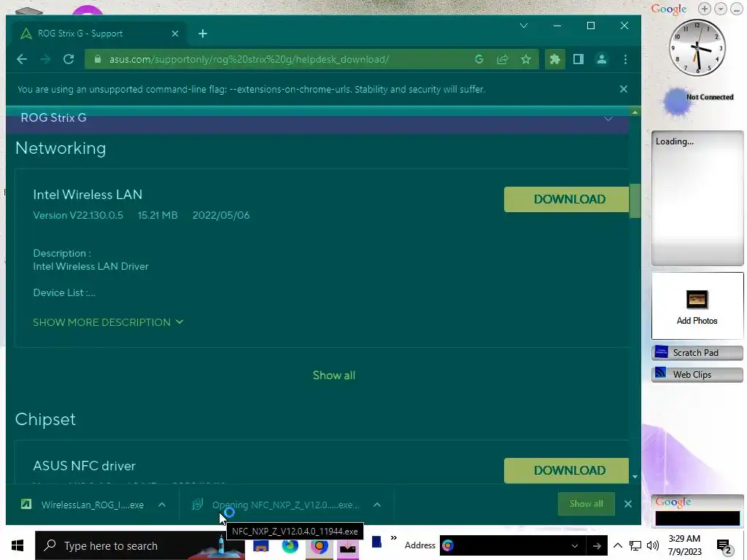Click Show all under Networking section
The width and height of the screenshot is (747, 560).
pos(334,376)
